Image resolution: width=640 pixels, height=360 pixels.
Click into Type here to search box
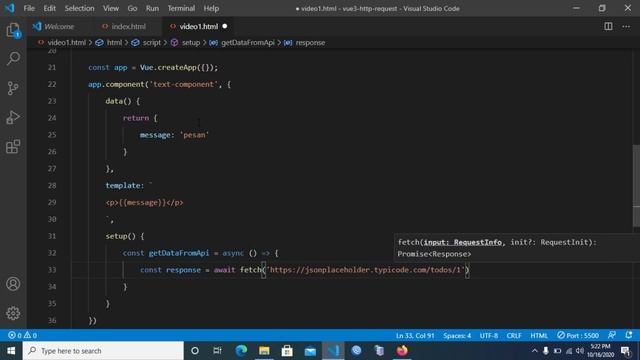103,351
